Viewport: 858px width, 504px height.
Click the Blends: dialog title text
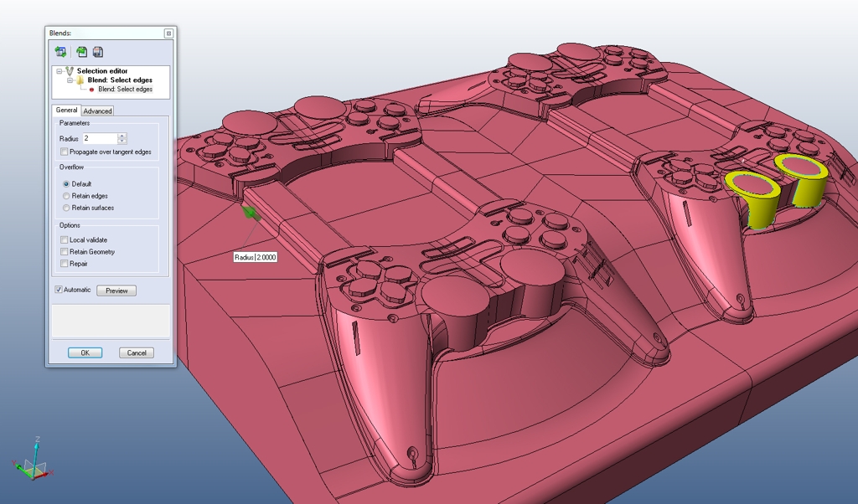[x=60, y=33]
